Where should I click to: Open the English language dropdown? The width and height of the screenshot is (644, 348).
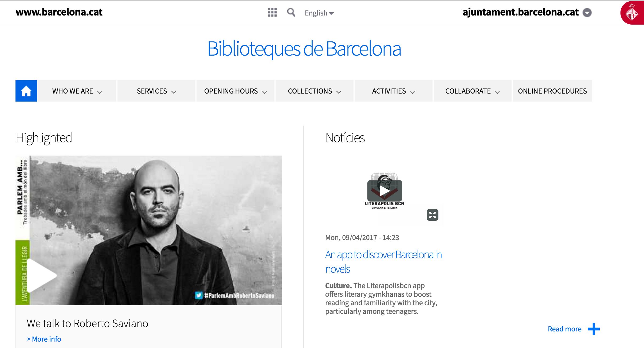[x=319, y=13]
